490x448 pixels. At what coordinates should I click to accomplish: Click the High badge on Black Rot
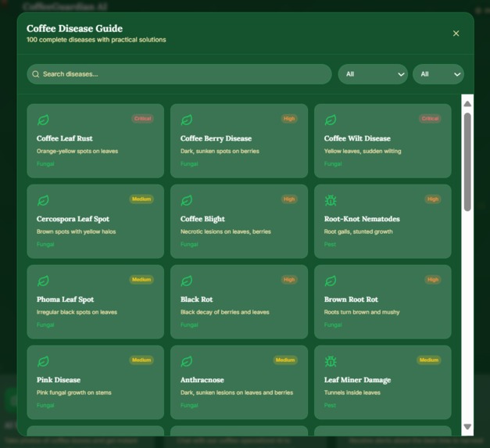[289, 279]
